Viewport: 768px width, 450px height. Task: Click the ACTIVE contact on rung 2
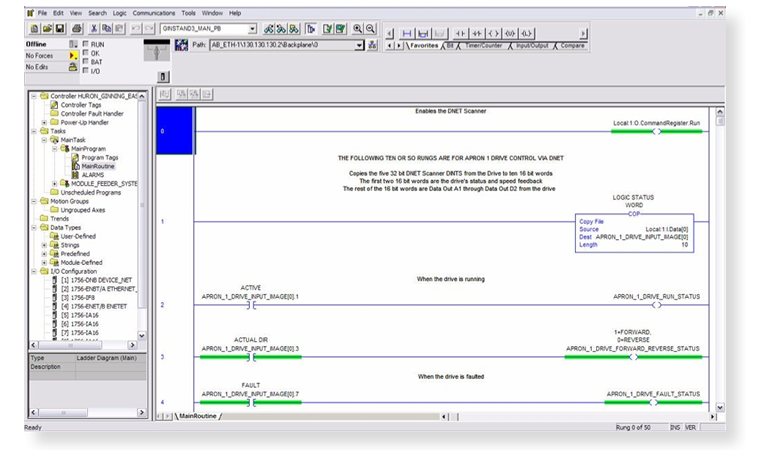point(251,305)
